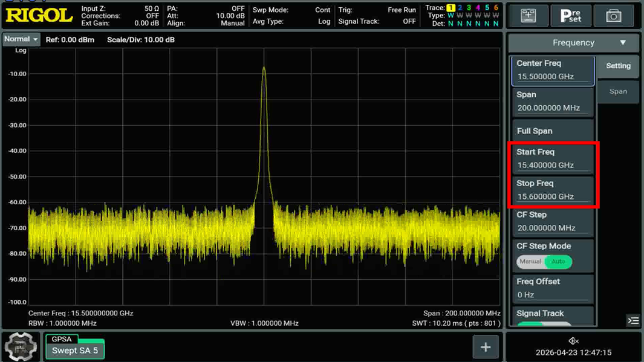Open the Normal trace mode dropdown
Screen dimensions: 644x362
point(21,39)
